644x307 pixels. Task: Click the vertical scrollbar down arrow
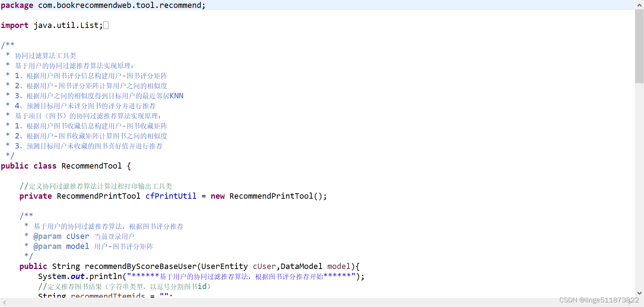coord(639,293)
